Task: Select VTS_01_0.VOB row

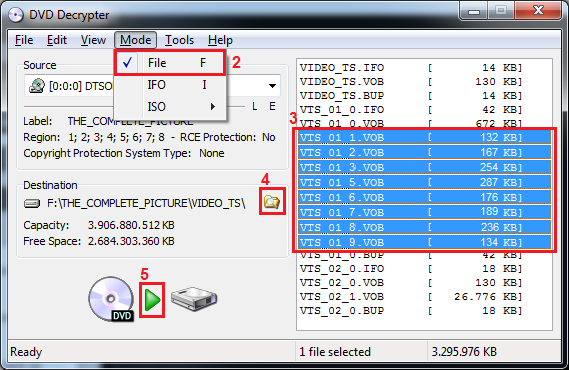Action: coord(411,123)
